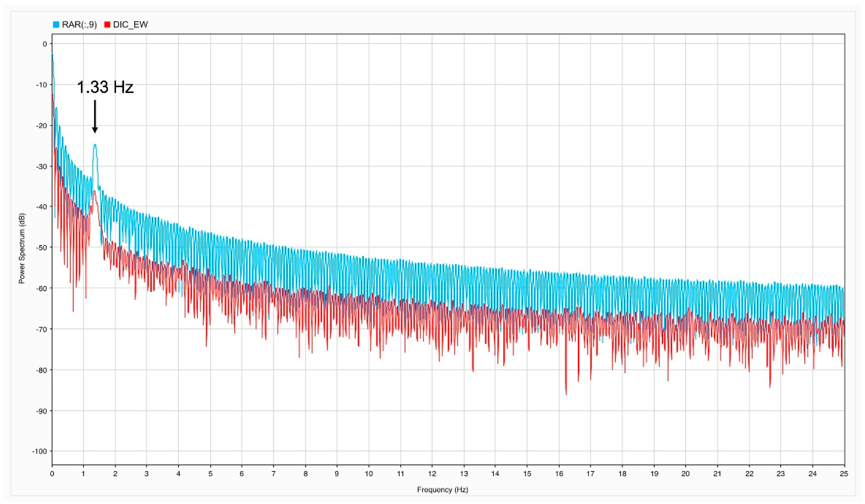Click the blue spectrum peak under the arrow
The width and height of the screenshot is (865, 504).
(95, 146)
